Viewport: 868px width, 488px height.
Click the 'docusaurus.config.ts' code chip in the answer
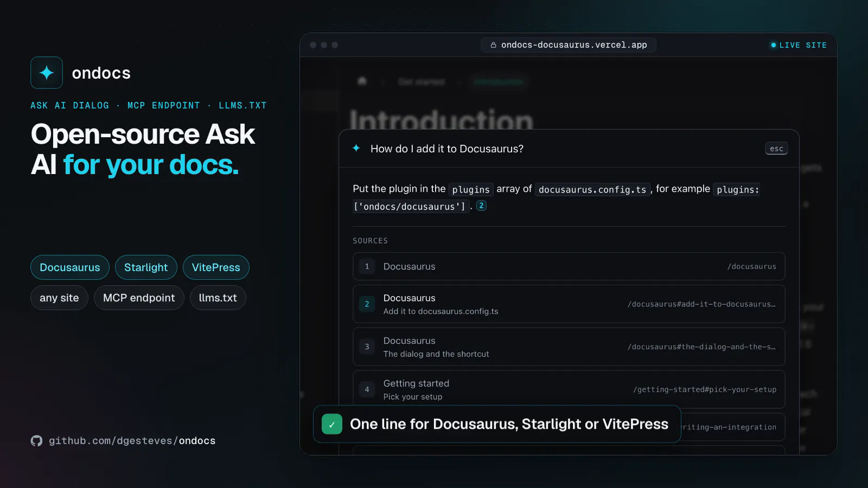tap(592, 189)
